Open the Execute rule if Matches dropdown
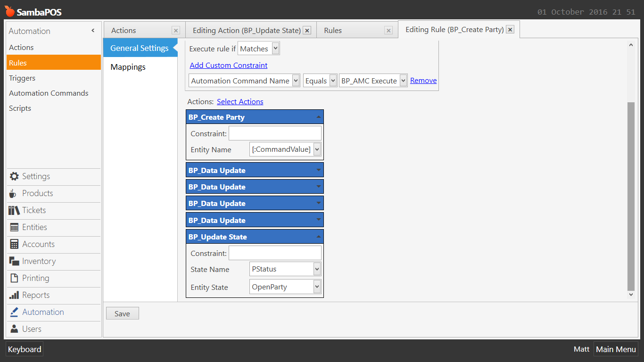Image resolution: width=644 pixels, height=362 pixels. pyautogui.click(x=276, y=49)
